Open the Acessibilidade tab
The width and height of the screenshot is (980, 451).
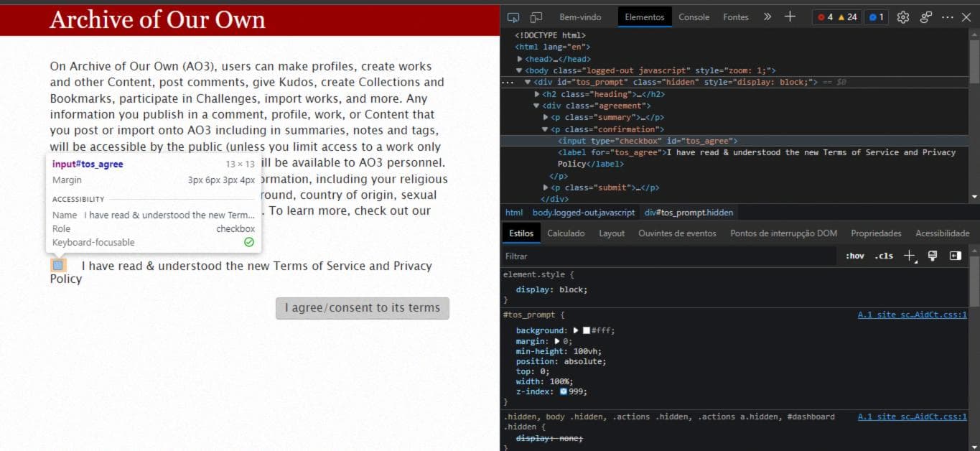click(x=942, y=233)
